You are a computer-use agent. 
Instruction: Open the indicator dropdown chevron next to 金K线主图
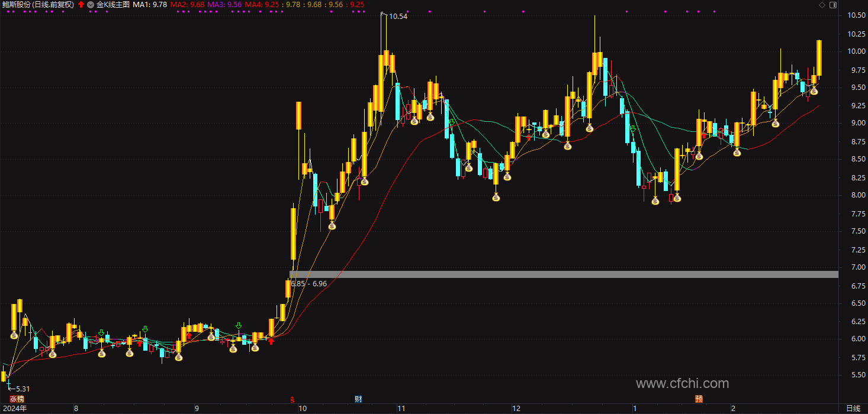[x=90, y=4]
